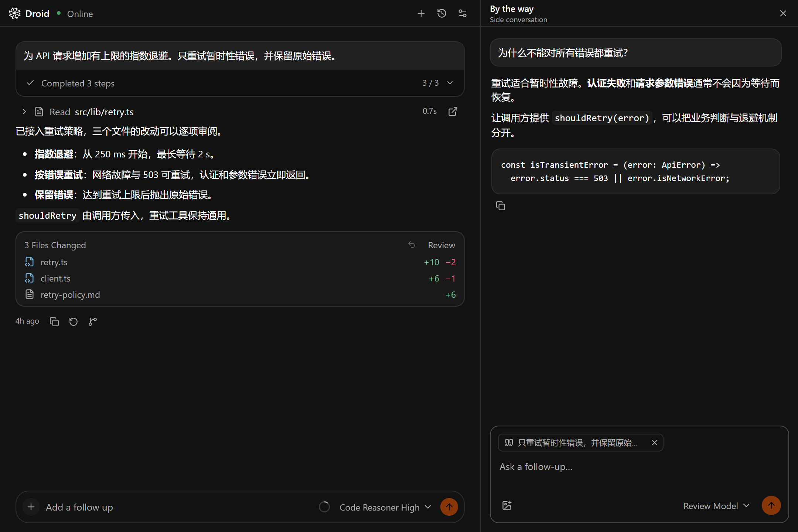
Task: Open retry.ts step in external view
Action: click(x=453, y=112)
